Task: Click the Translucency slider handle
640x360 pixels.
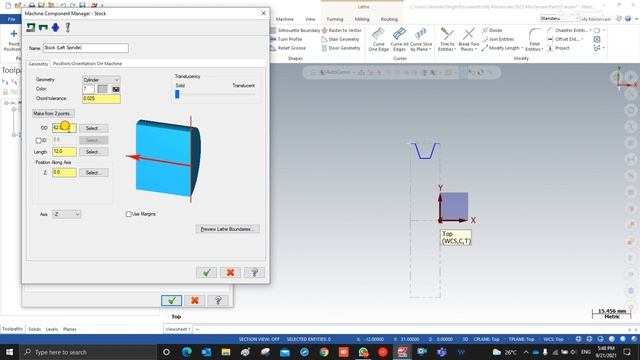Action: pyautogui.click(x=177, y=94)
